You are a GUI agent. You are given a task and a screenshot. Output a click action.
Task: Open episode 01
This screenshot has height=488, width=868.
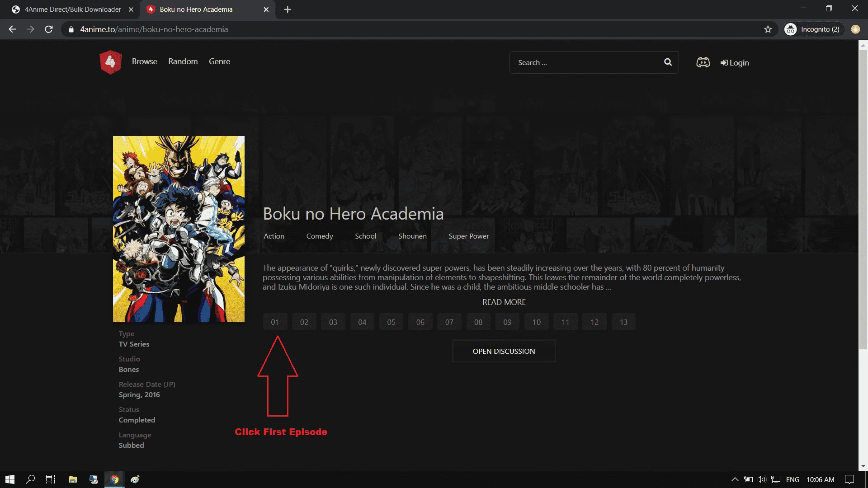click(x=275, y=322)
